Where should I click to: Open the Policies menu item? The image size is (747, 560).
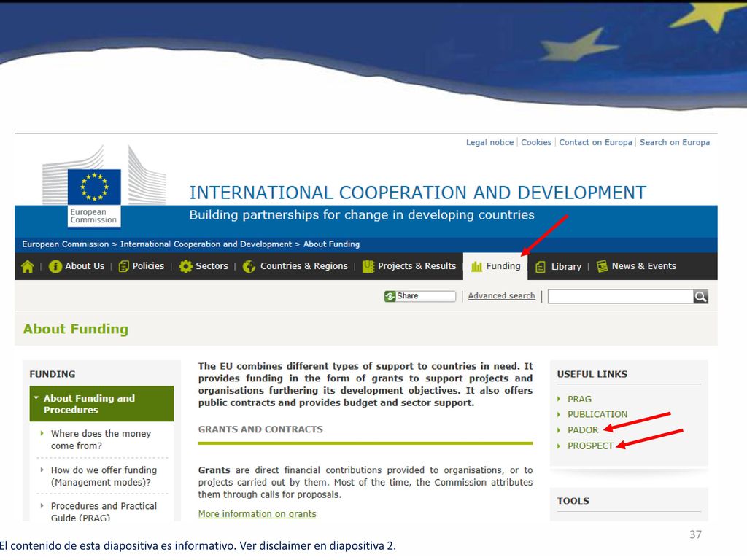click(148, 266)
